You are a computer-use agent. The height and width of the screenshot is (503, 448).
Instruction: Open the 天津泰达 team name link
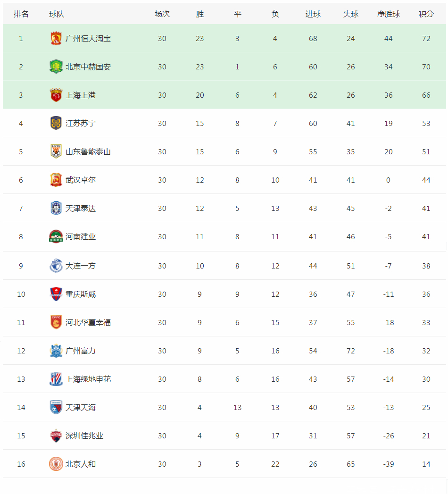pos(81,208)
